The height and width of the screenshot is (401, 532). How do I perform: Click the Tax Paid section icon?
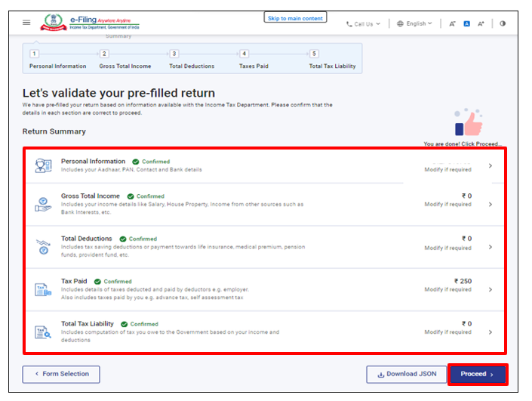[44, 289]
